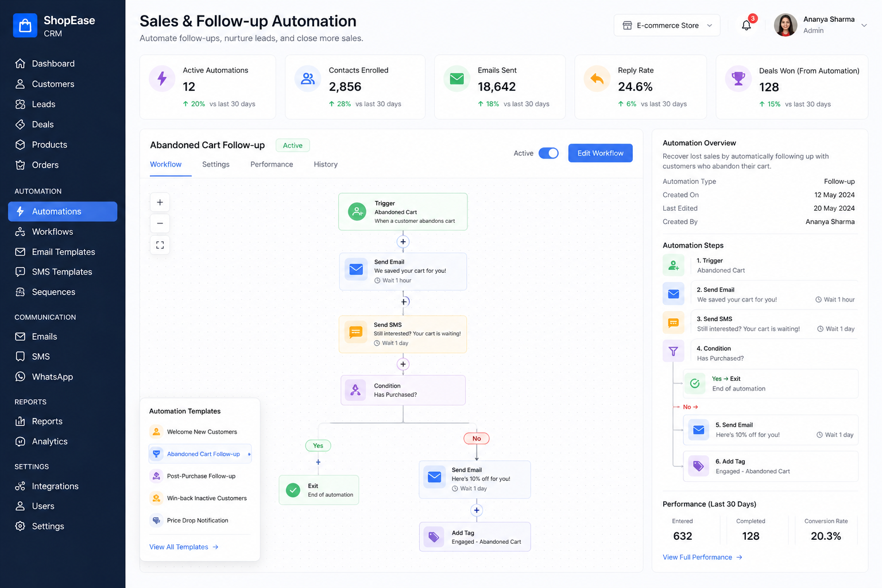882x588 pixels.
Task: Click the Exit node checkmark icon
Action: point(293,490)
